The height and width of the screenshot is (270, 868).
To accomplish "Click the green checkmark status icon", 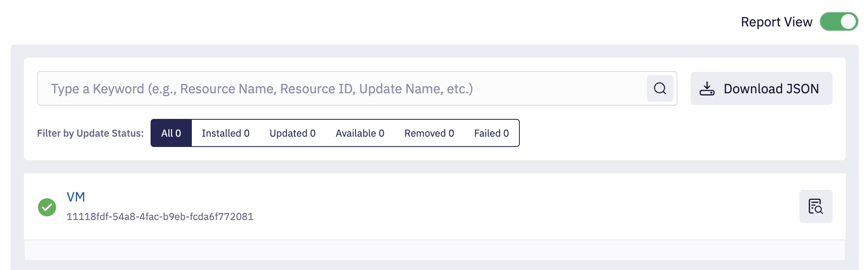I will click(47, 207).
